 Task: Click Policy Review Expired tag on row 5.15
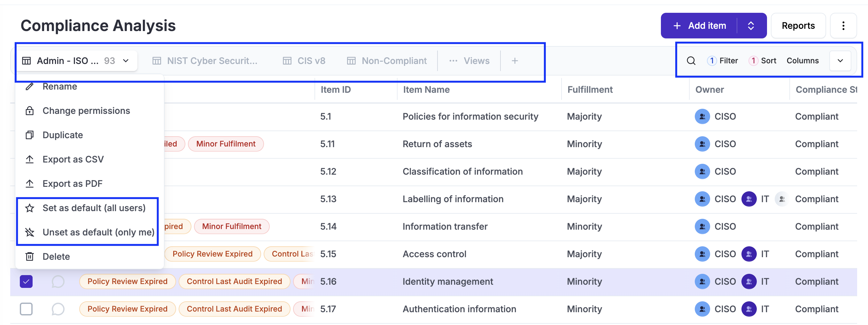pyautogui.click(x=212, y=254)
